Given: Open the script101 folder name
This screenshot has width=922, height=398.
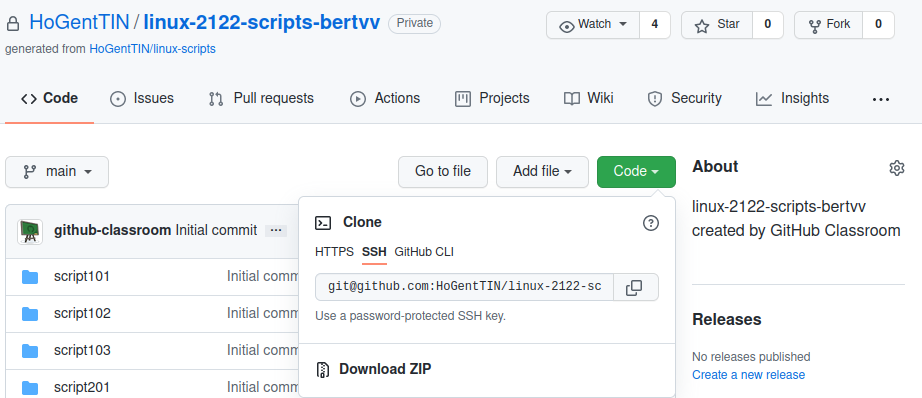Looking at the screenshot, I should coord(82,276).
